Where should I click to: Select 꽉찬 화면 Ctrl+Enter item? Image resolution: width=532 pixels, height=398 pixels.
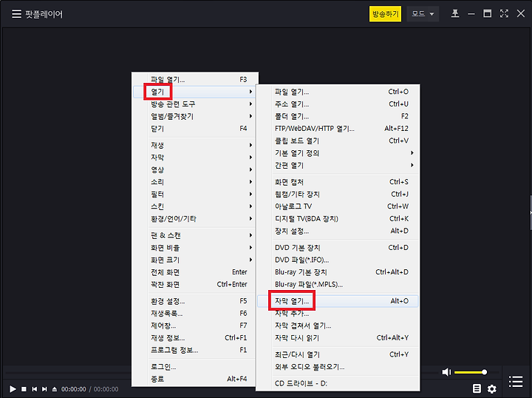click(195, 284)
